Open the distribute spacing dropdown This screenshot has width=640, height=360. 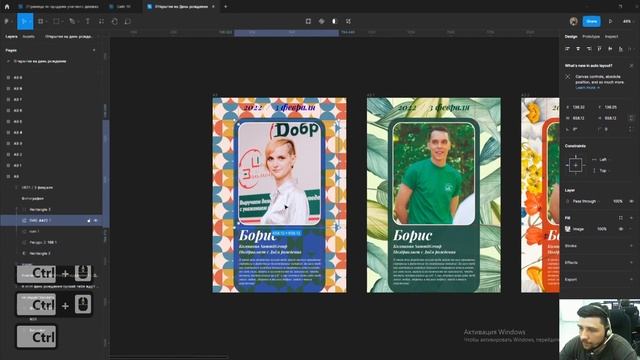coord(631,49)
